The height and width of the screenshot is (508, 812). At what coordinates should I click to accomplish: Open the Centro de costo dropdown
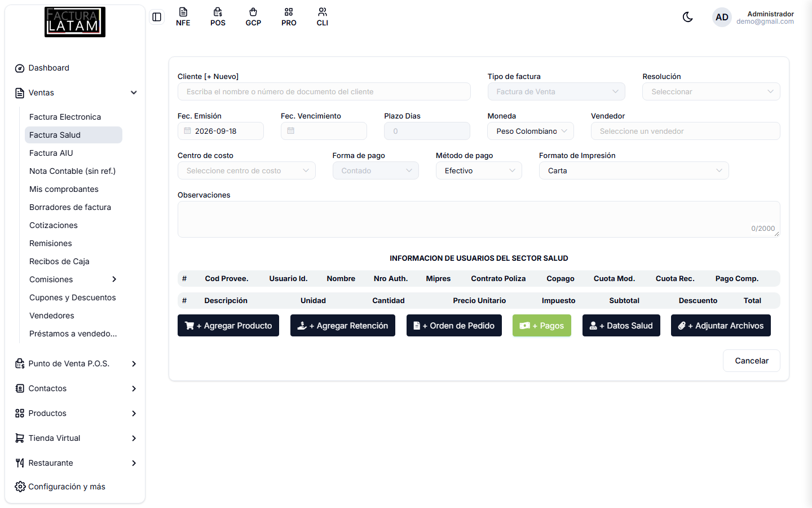point(246,170)
